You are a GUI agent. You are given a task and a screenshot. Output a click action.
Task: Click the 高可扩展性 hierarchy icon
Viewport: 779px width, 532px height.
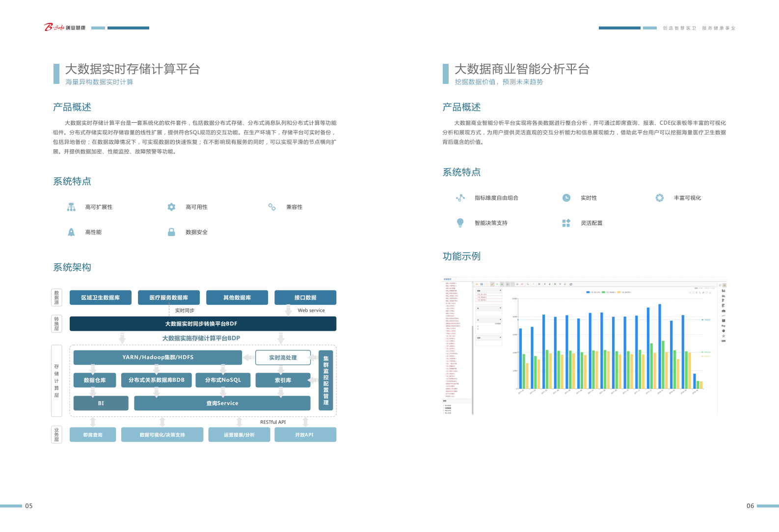click(71, 207)
